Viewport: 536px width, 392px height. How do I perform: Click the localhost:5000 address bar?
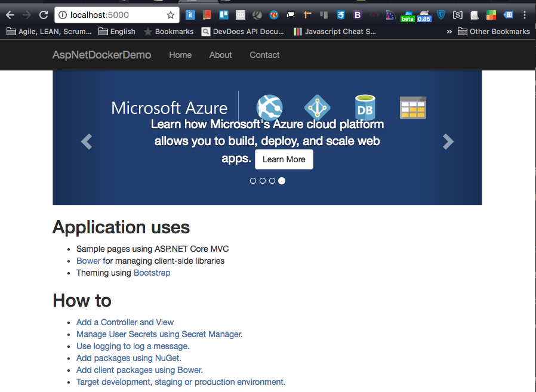(113, 15)
